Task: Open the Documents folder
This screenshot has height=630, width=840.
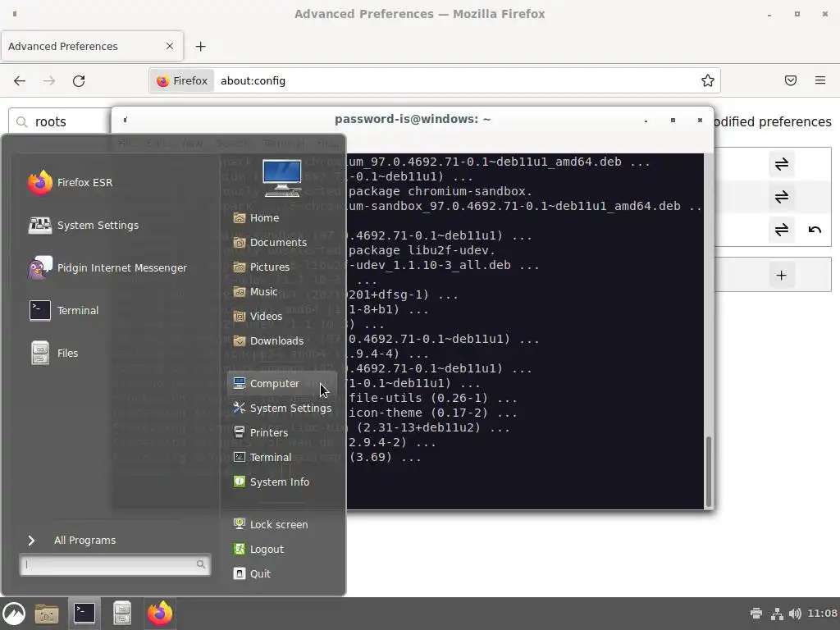Action: coord(270,243)
